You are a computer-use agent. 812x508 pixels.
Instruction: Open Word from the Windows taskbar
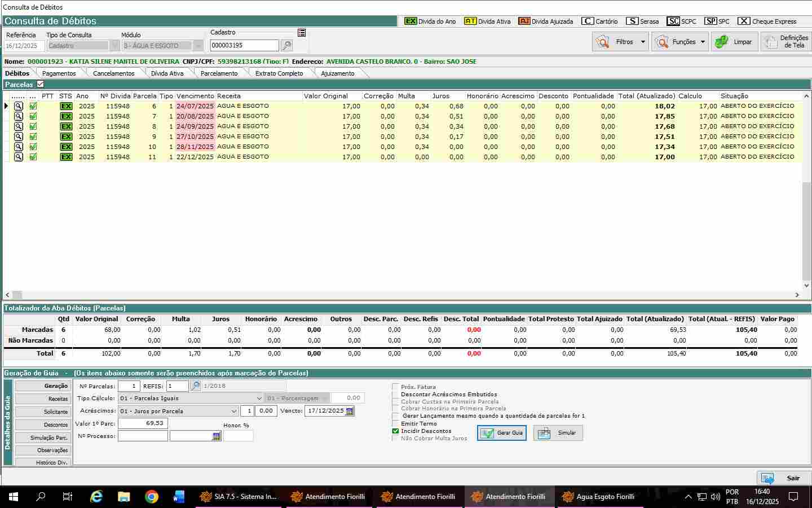179,497
